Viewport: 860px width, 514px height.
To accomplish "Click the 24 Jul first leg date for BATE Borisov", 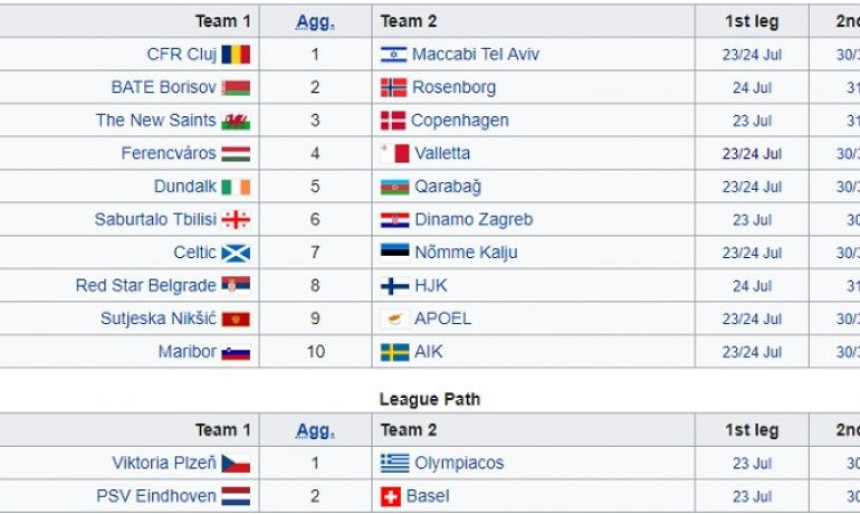I will (x=752, y=88).
